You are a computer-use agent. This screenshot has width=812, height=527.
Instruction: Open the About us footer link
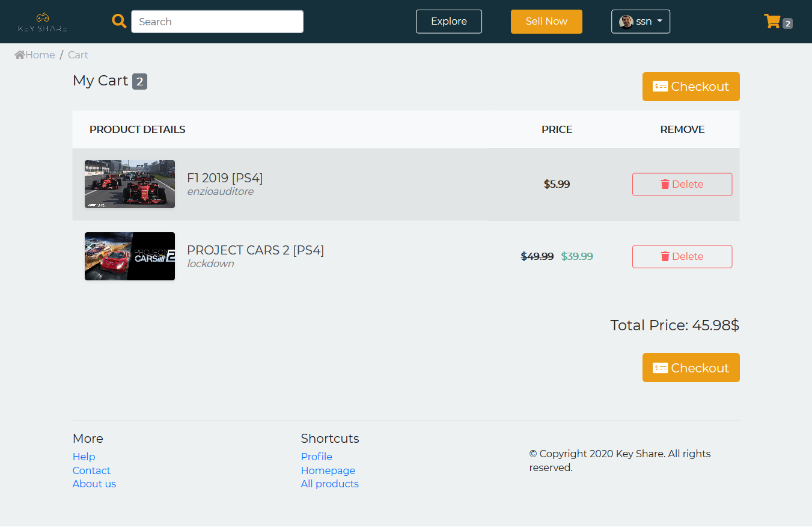tap(94, 484)
